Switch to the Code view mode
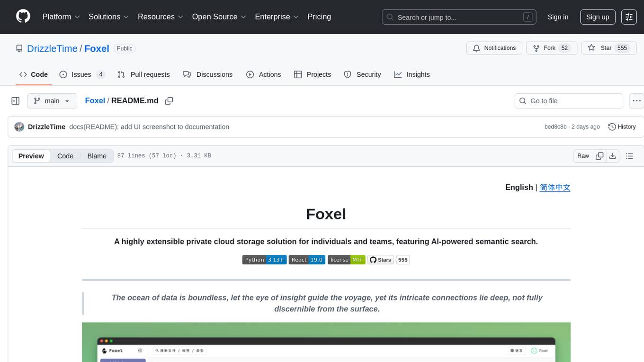 (65, 156)
